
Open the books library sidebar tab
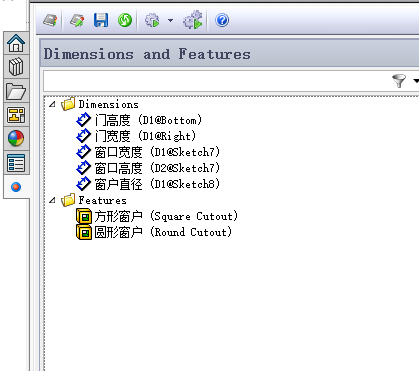[x=16, y=67]
